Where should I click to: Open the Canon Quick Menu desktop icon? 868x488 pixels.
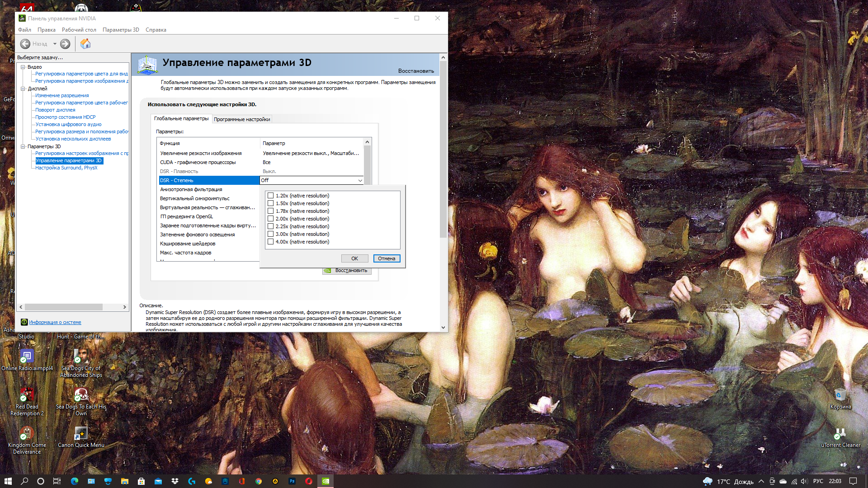coord(81,432)
